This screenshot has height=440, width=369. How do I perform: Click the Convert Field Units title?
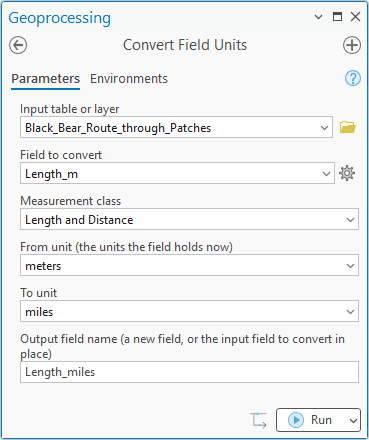click(185, 45)
